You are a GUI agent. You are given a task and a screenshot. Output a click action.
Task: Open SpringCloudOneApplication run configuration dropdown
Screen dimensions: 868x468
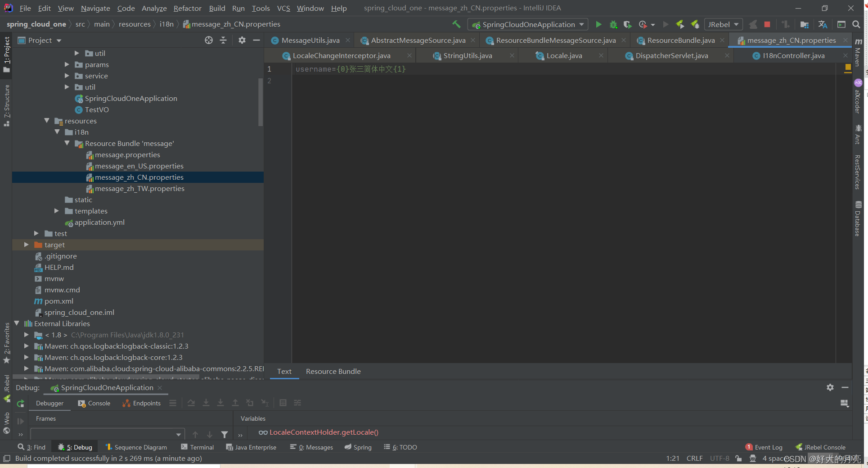tap(528, 24)
